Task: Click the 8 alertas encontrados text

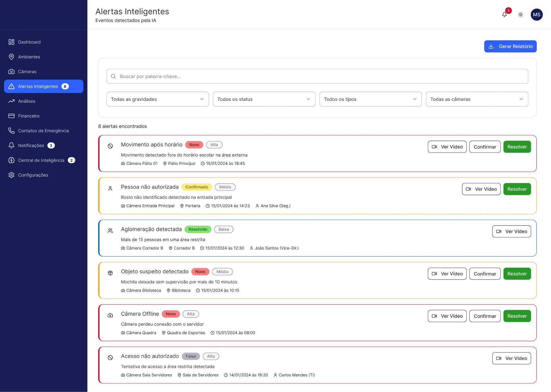Action: pos(123,126)
